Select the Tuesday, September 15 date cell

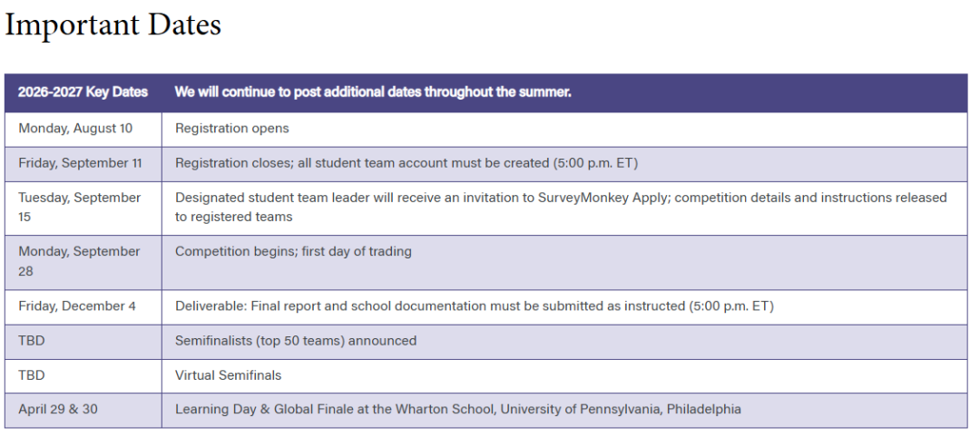tap(83, 208)
